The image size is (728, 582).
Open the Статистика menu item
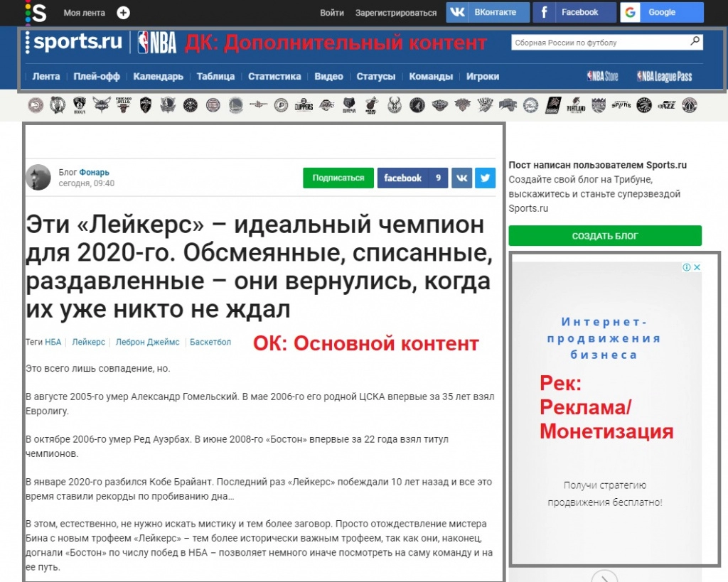pyautogui.click(x=274, y=76)
